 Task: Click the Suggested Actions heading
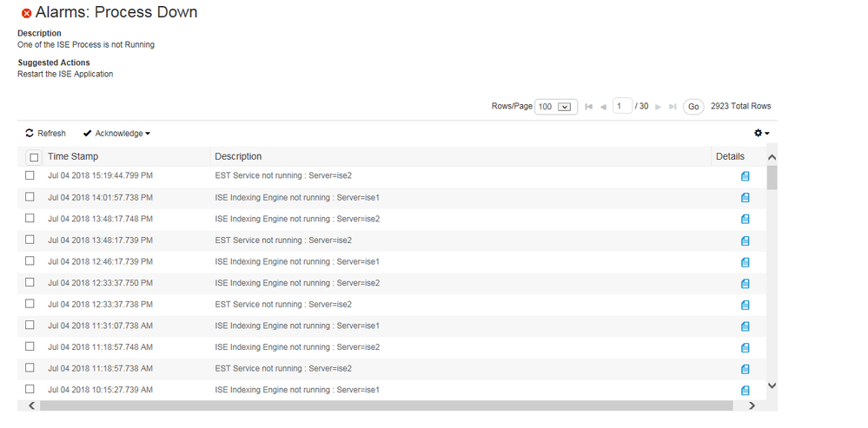coord(54,63)
